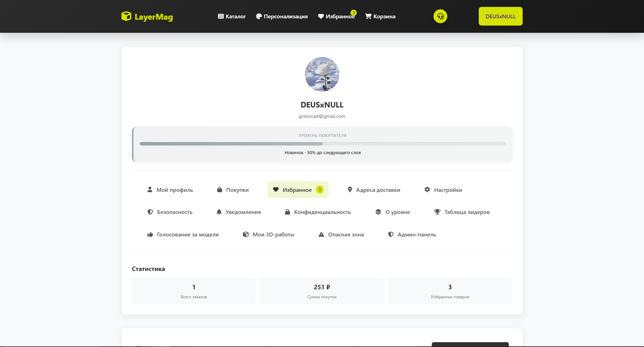Click the Опасная зона warning triangle icon
644x347 pixels.
pyautogui.click(x=321, y=234)
